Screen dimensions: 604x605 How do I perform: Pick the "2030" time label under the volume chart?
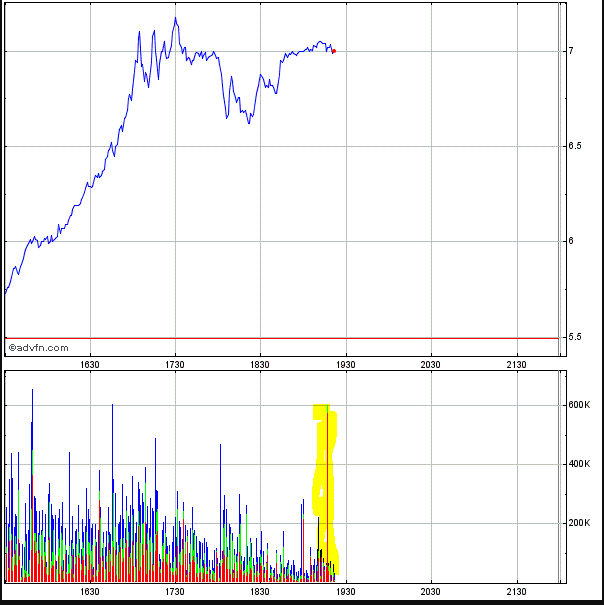[430, 591]
